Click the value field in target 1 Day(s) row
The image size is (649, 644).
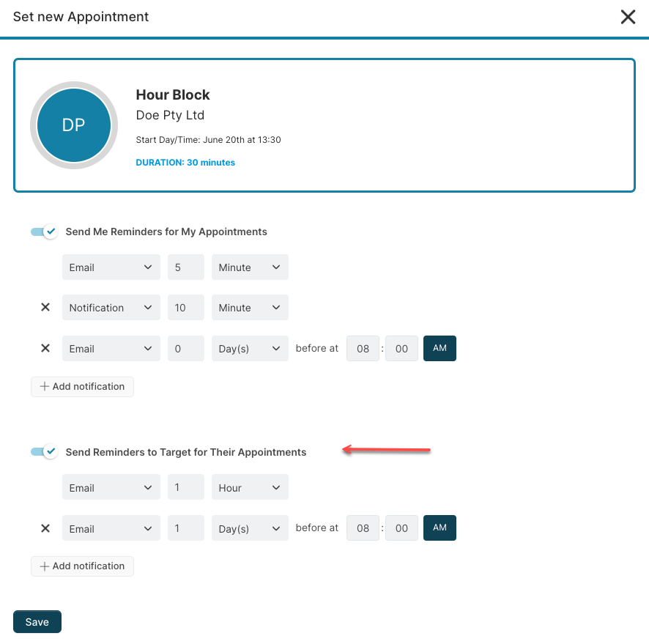(x=186, y=528)
